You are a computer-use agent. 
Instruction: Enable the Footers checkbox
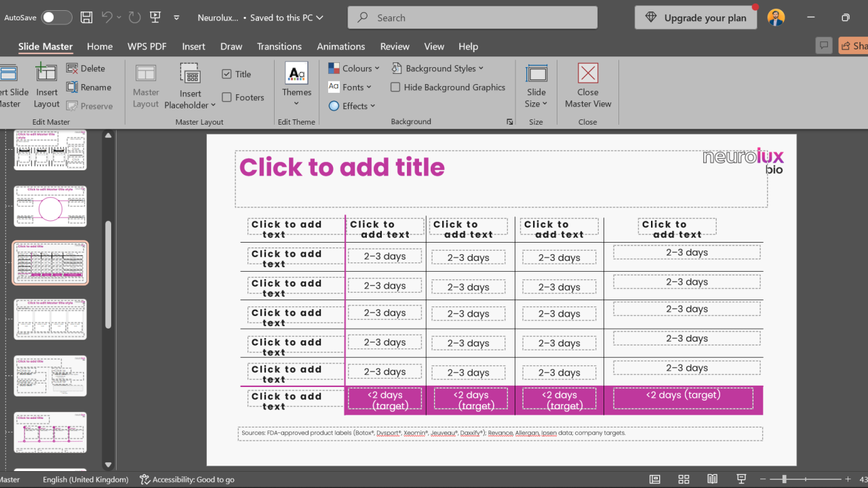pyautogui.click(x=226, y=98)
